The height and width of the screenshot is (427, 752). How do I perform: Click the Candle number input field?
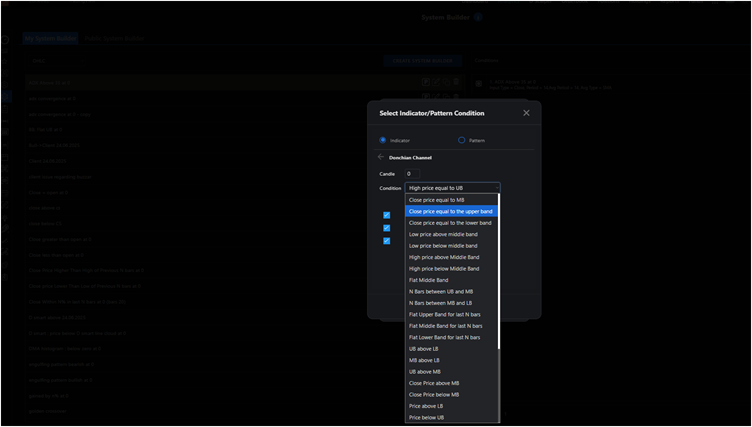click(x=412, y=174)
